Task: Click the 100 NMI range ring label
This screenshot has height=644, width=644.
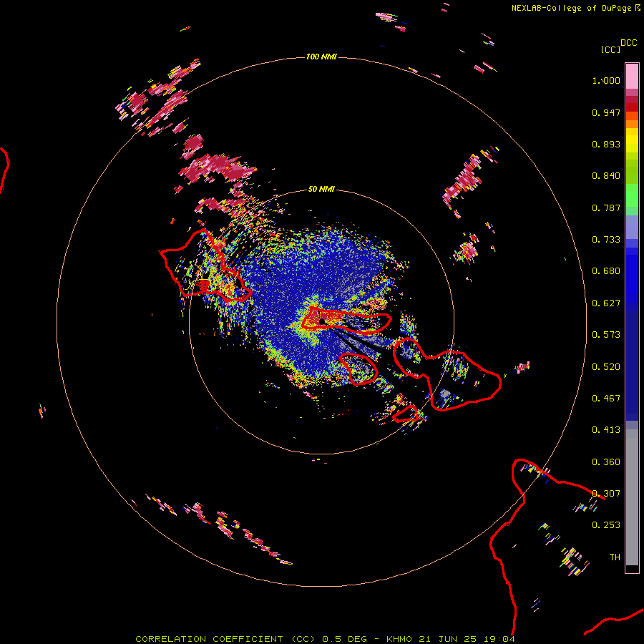Action: (x=321, y=57)
